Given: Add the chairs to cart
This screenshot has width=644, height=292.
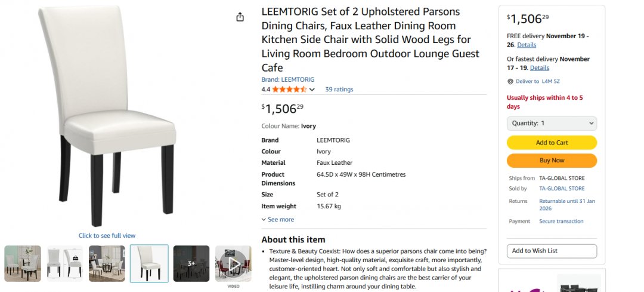Looking at the screenshot, I should click(552, 143).
